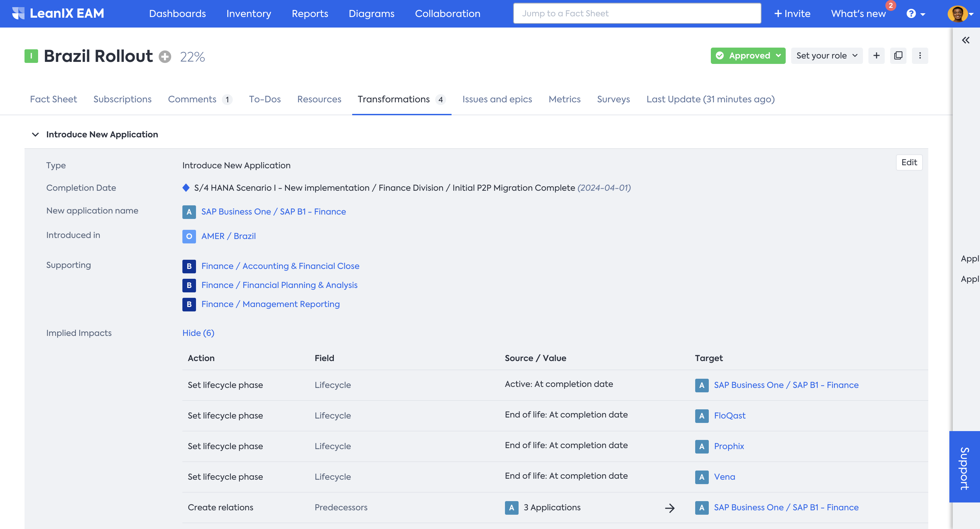Image resolution: width=980 pixels, height=529 pixels.
Task: Open the user avatar menu
Action: (x=960, y=14)
